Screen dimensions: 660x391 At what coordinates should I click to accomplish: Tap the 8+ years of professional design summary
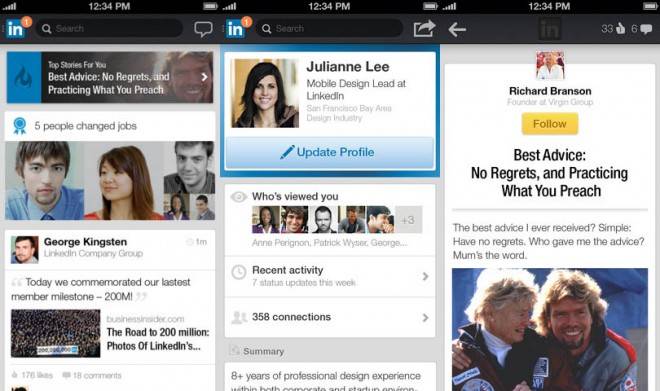[326, 381]
